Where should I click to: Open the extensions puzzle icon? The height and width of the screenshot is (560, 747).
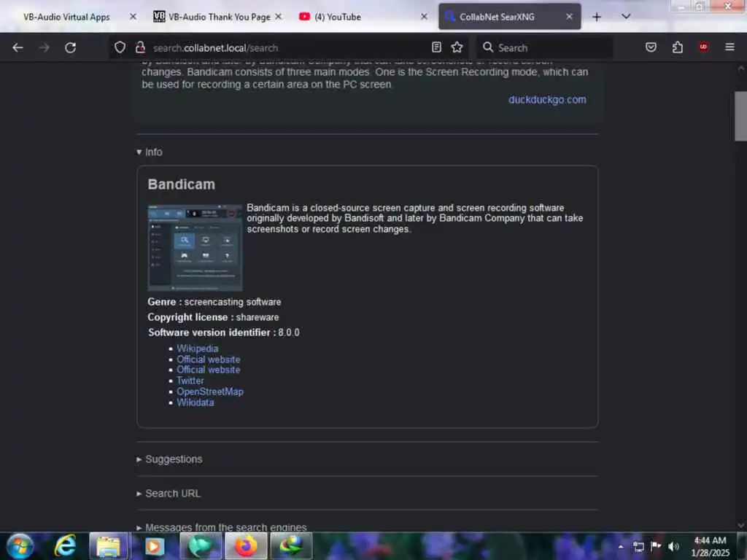pos(678,47)
